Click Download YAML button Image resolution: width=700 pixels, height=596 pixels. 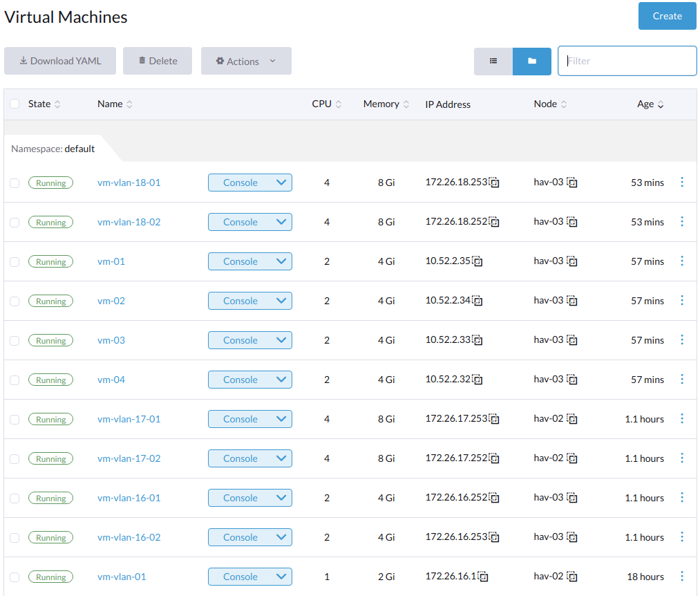point(60,62)
